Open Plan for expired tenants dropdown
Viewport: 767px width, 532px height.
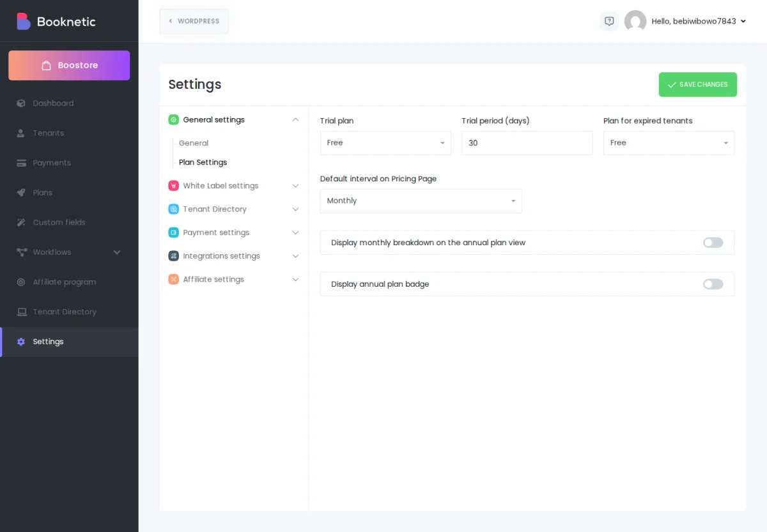[669, 143]
